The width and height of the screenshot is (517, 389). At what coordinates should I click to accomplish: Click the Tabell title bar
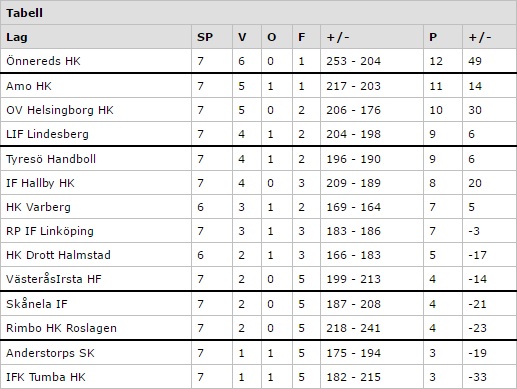coord(258,13)
